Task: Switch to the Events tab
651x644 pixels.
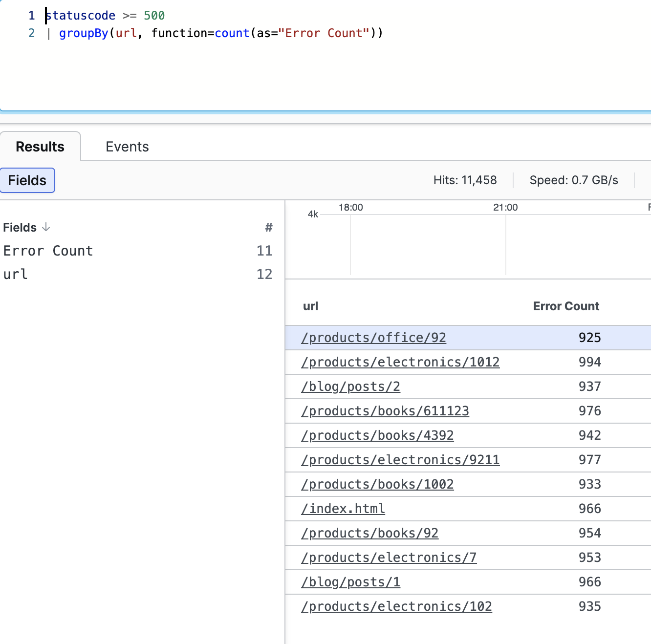Action: [x=127, y=146]
